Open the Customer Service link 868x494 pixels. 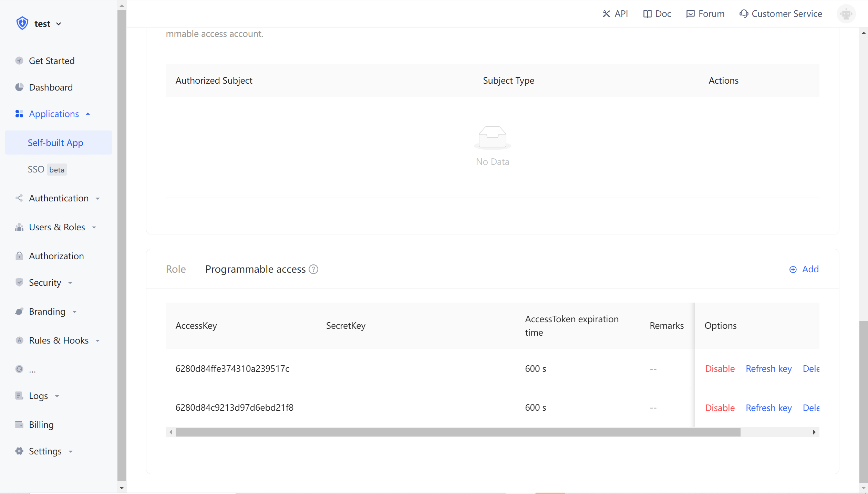pos(781,14)
